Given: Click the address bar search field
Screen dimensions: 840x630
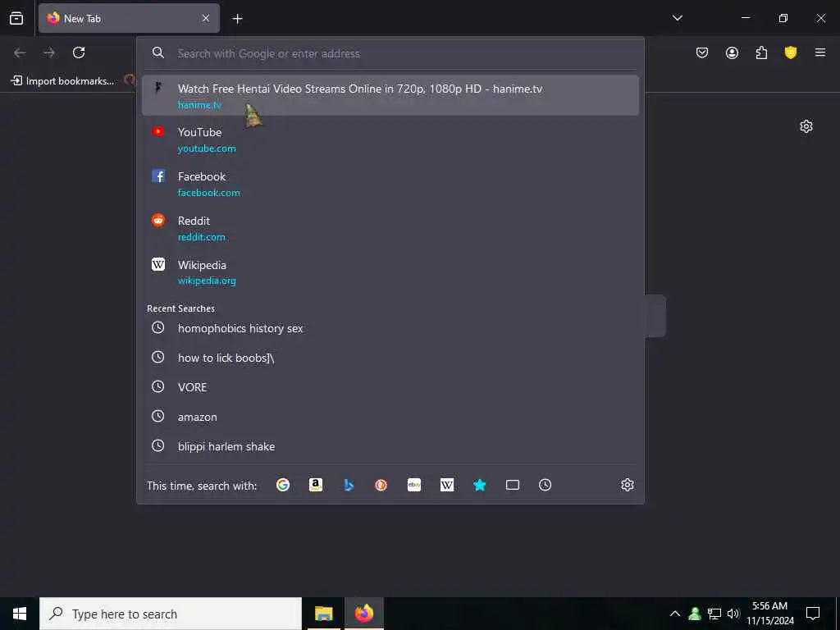Looking at the screenshot, I should [390, 53].
